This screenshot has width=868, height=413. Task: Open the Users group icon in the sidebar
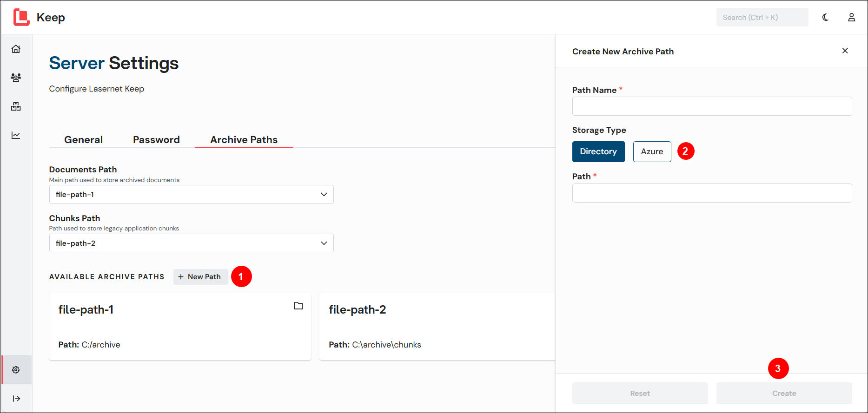coord(16,78)
